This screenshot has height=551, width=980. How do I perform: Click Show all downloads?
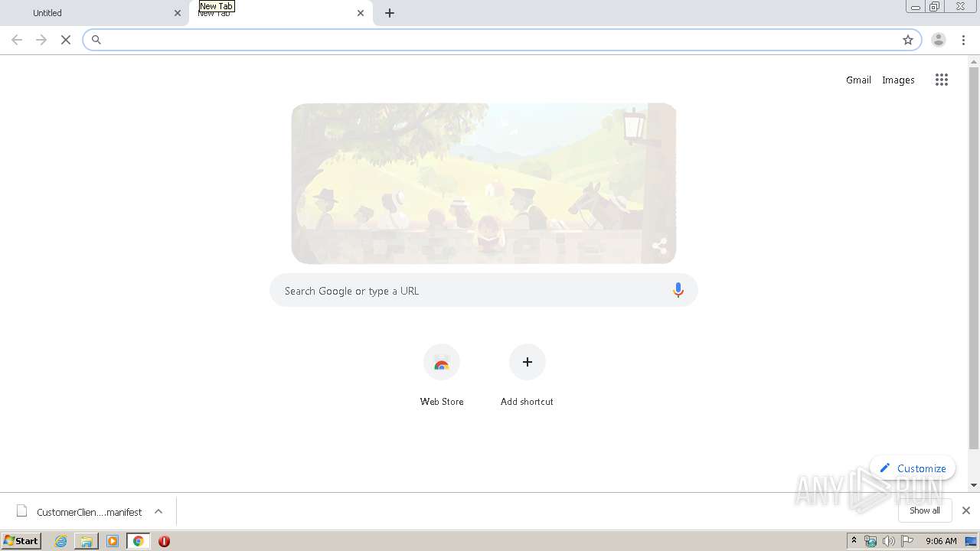[925, 510]
